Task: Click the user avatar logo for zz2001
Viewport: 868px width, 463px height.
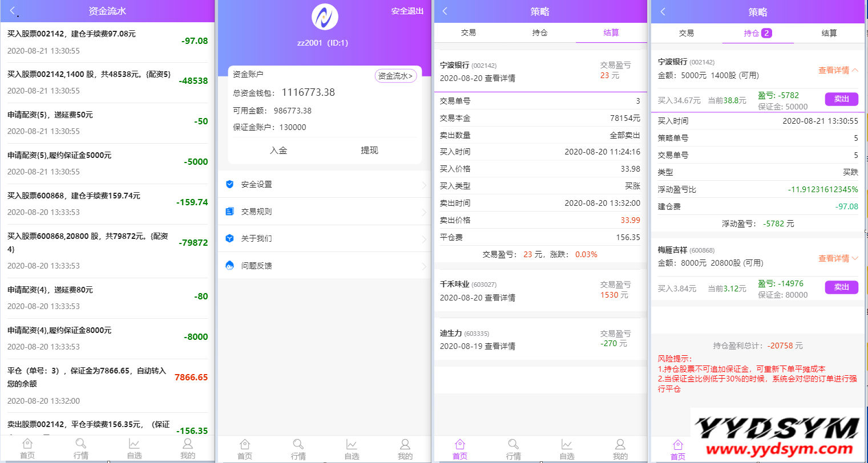Action: (x=325, y=17)
